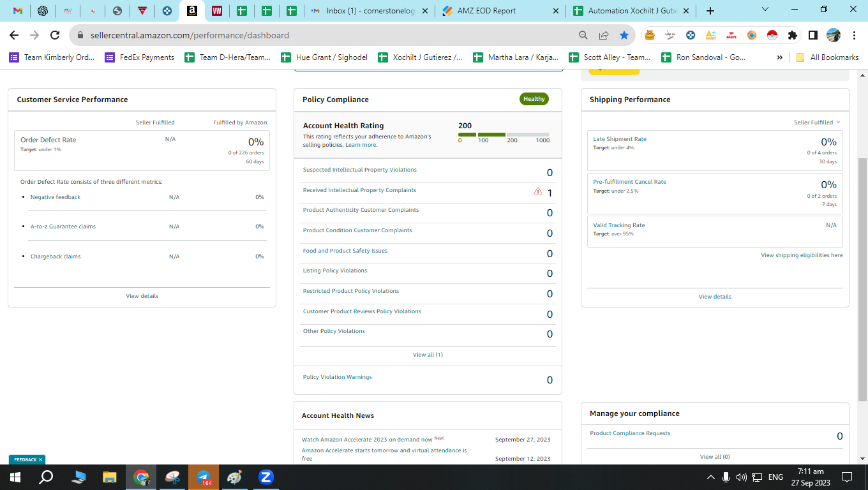This screenshot has height=490, width=868.
Task: Open Food and Product Safety Issues
Action: point(345,251)
